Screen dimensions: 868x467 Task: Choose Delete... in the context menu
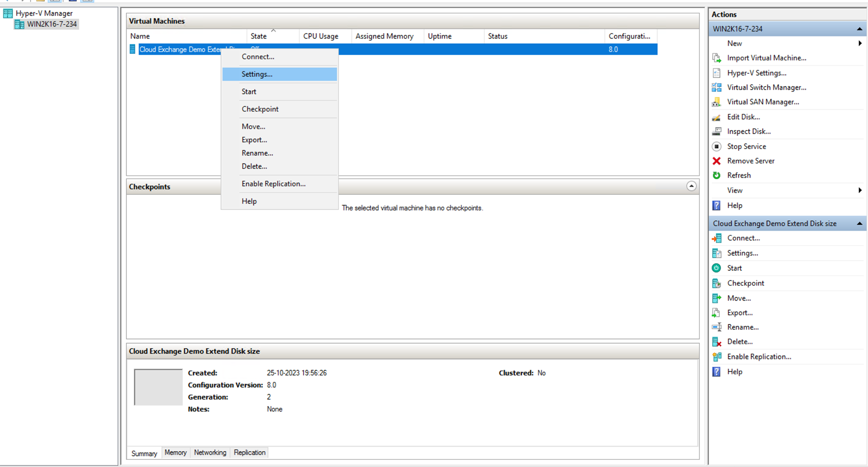[x=280, y=166]
